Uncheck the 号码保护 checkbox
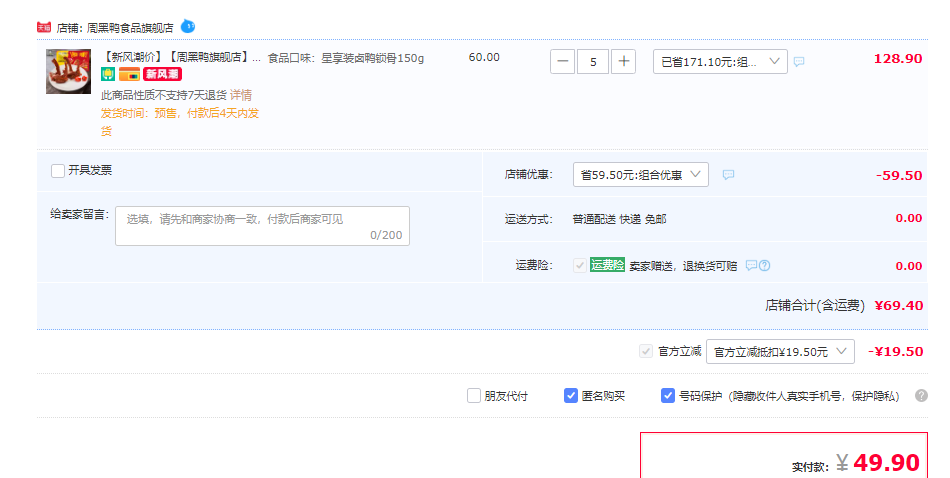The image size is (950, 478). click(x=668, y=396)
